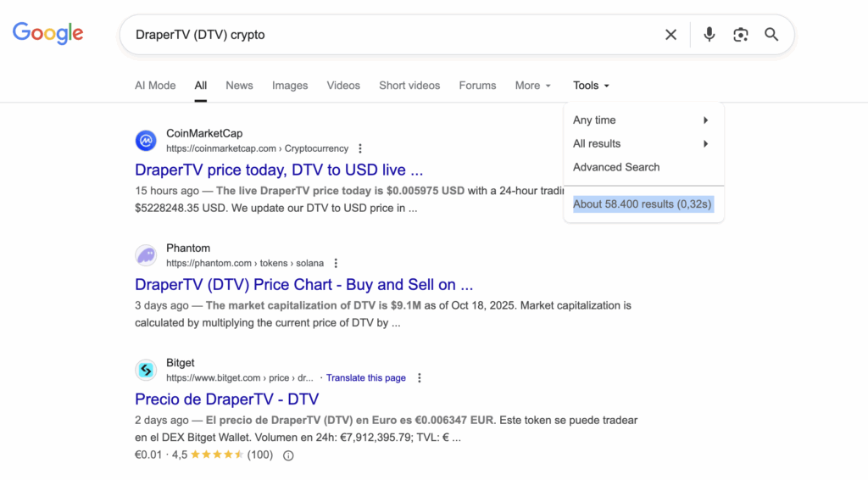Image resolution: width=868 pixels, height=480 pixels.
Task: Clear the search box with X icon
Action: pyautogui.click(x=670, y=35)
